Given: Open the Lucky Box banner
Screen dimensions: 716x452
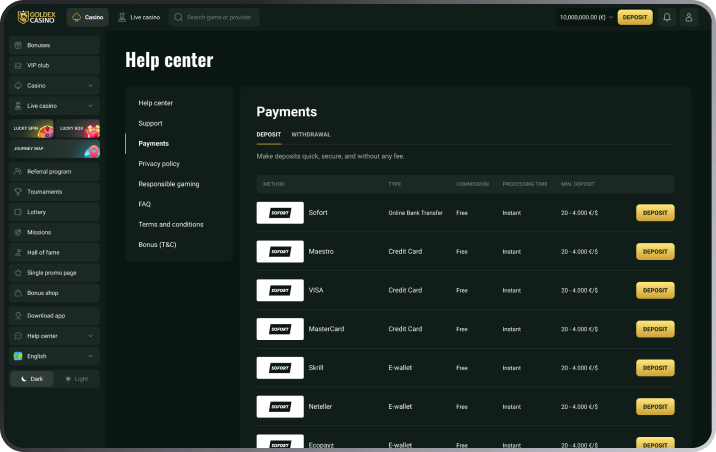Looking at the screenshot, I should tap(78, 128).
